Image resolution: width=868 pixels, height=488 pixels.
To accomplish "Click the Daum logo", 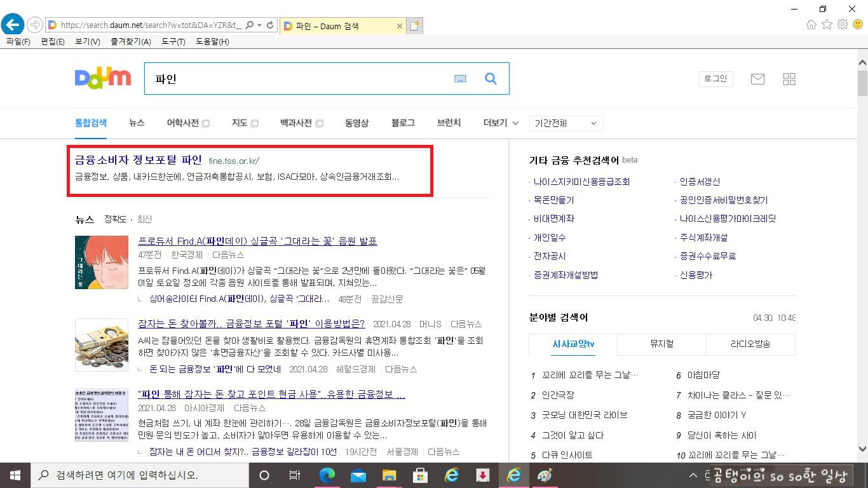I will point(103,78).
